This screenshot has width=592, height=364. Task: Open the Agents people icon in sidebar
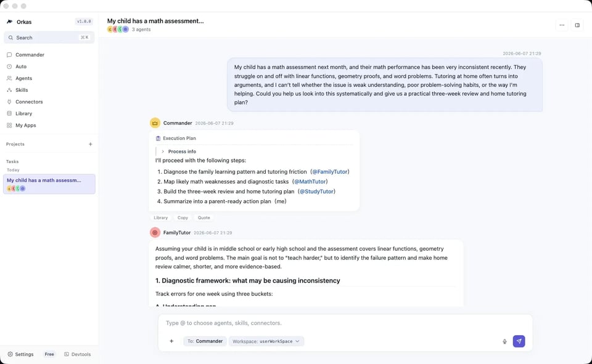(x=9, y=78)
